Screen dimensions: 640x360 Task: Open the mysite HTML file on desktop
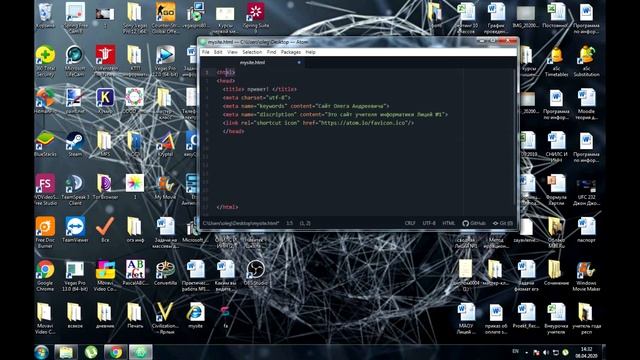[x=196, y=316]
